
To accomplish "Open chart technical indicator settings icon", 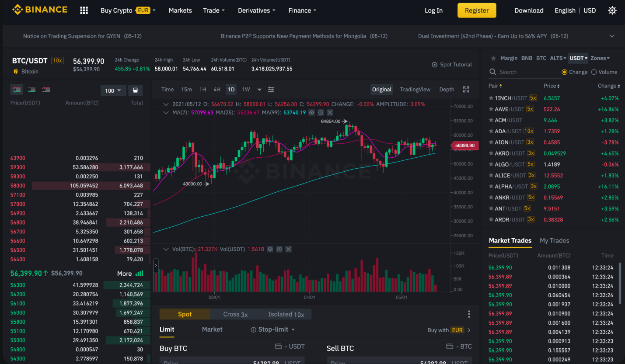I will (x=271, y=90).
